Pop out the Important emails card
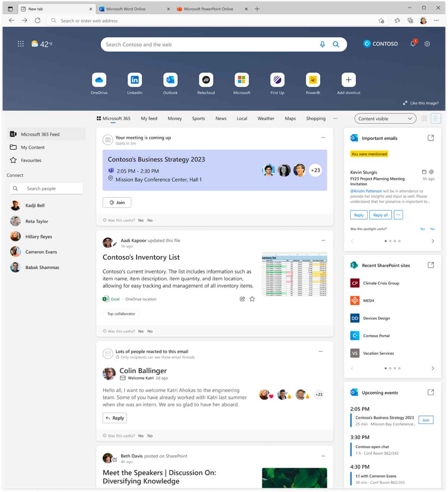Screen dimensions: 448x492 pos(431,138)
